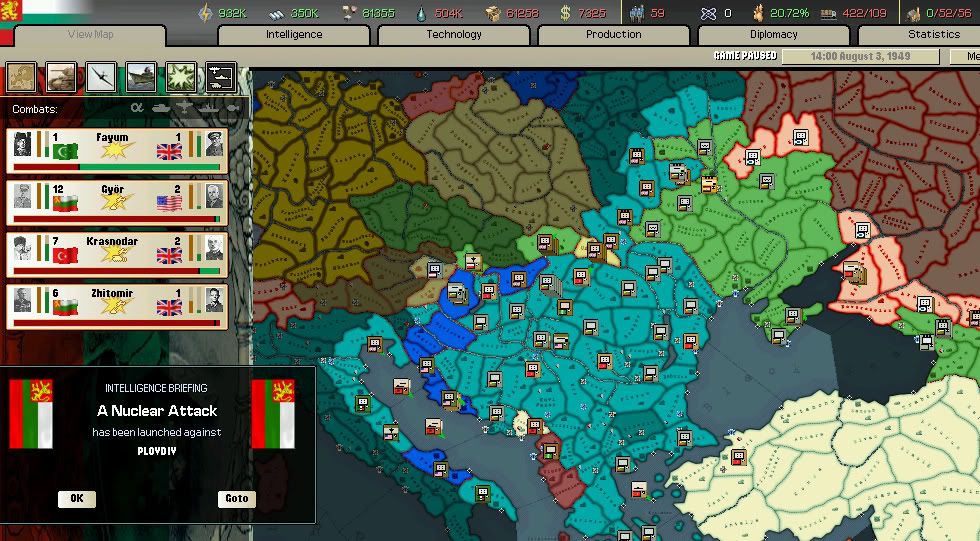This screenshot has height=541, width=980.
Task: Select the Zhitomir combat entry
Action: [117, 306]
